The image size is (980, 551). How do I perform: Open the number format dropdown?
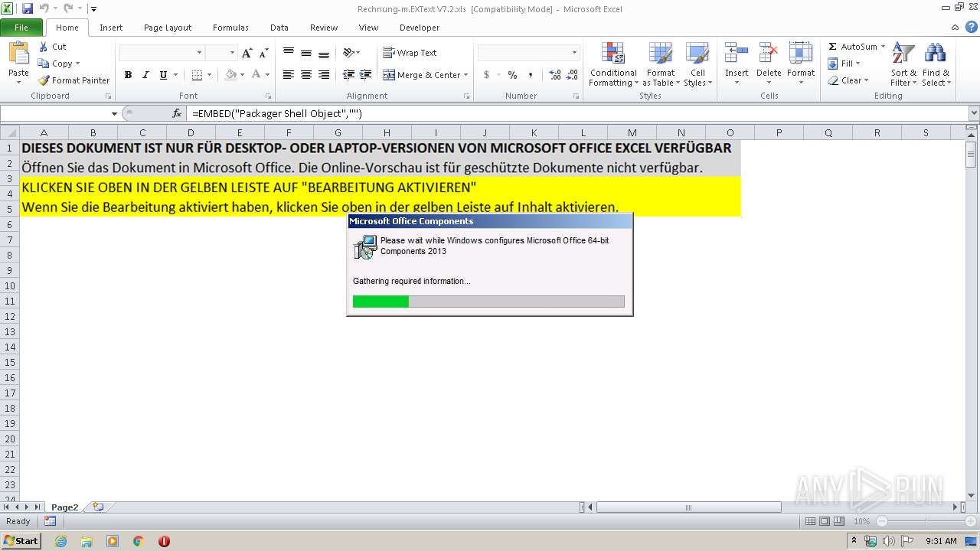click(x=574, y=53)
